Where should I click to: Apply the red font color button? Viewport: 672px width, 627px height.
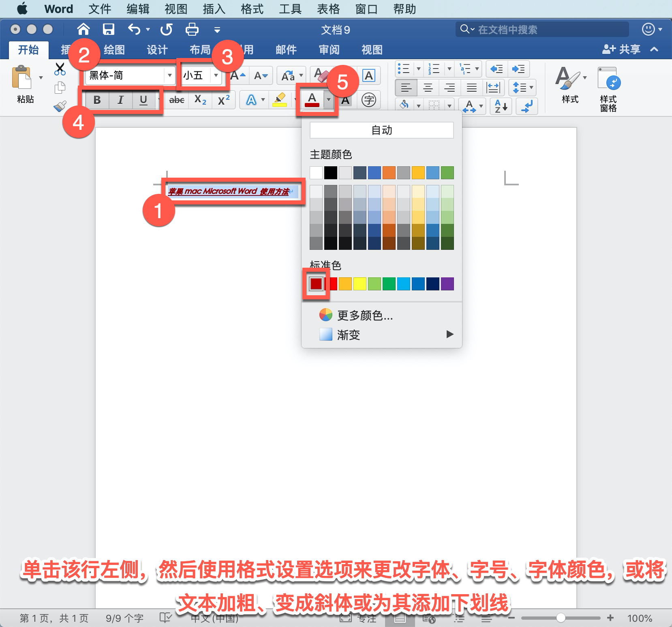click(x=312, y=100)
